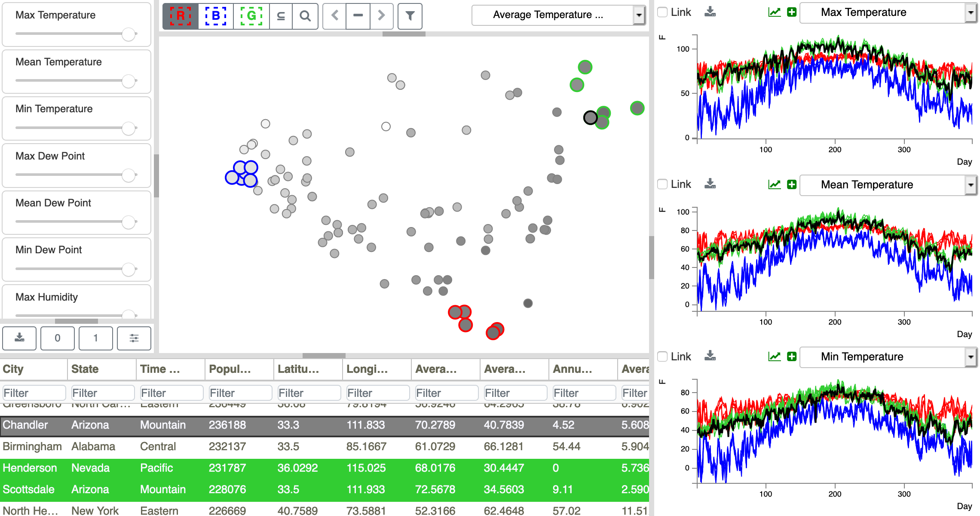The height and width of the screenshot is (516, 980).
Task: Click the minus toolbar button
Action: 358,16
